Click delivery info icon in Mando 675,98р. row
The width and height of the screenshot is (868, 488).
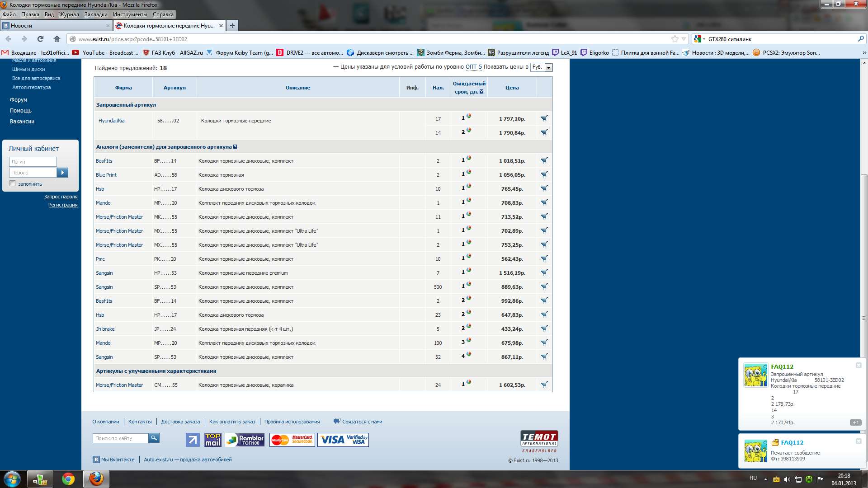tap(469, 340)
